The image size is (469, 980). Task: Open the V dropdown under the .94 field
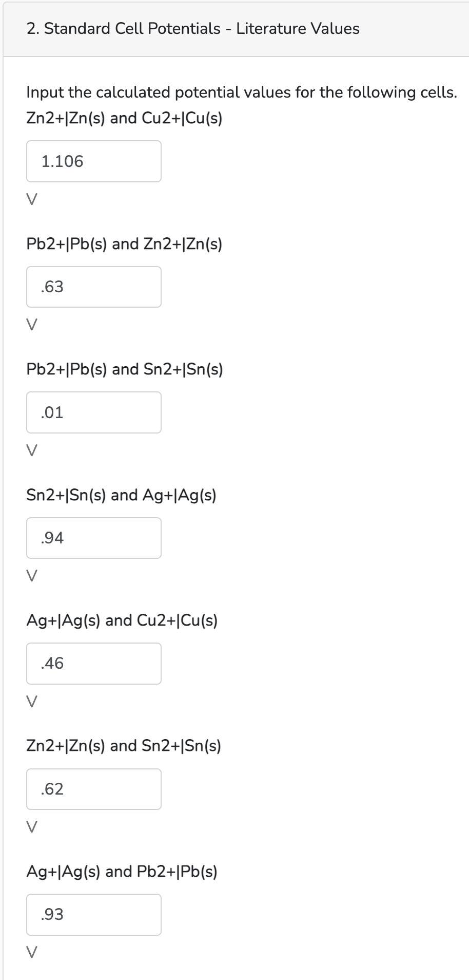point(31,576)
